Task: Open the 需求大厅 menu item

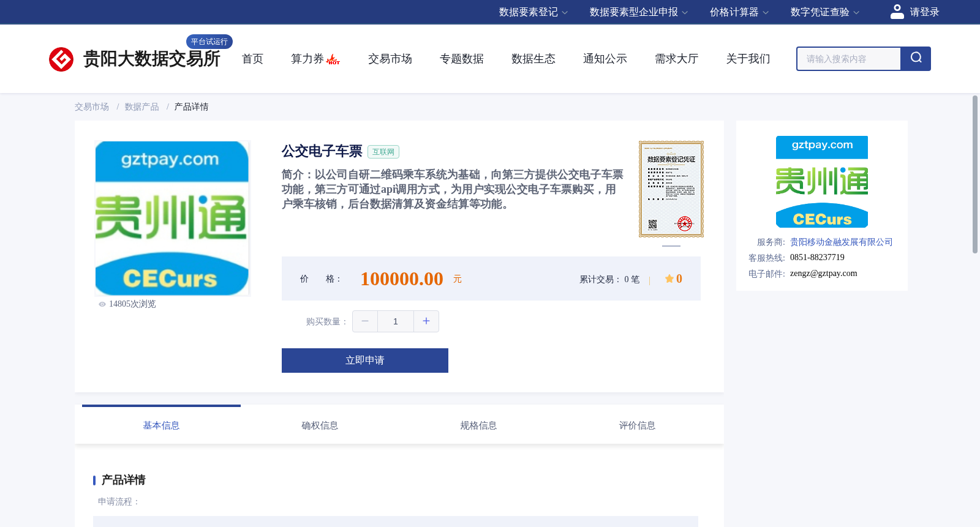Action: click(x=677, y=59)
